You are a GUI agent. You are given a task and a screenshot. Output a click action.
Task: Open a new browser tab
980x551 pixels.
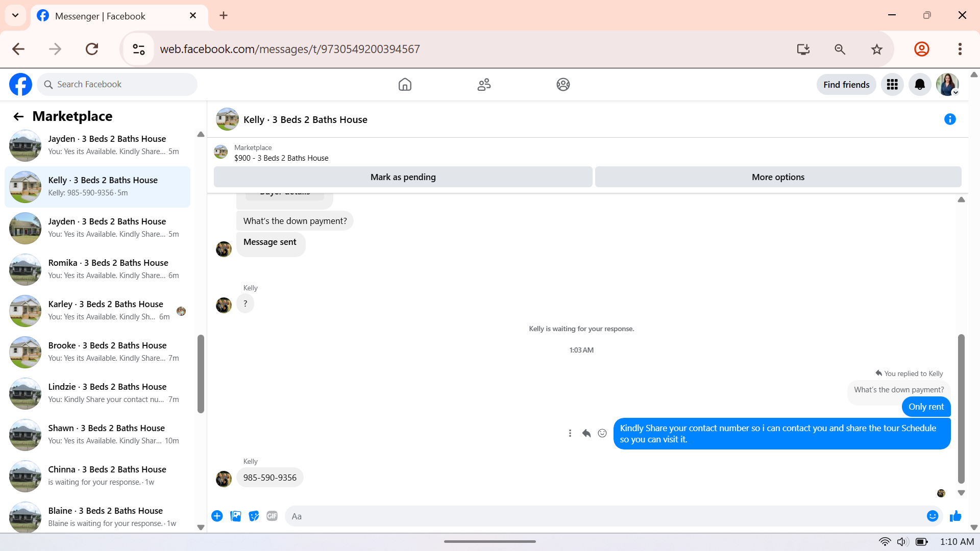224,15
